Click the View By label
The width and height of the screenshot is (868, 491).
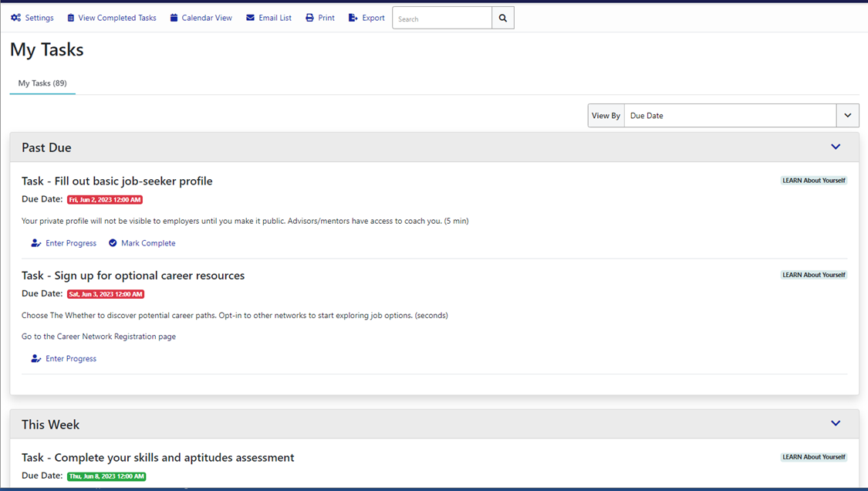coord(606,115)
